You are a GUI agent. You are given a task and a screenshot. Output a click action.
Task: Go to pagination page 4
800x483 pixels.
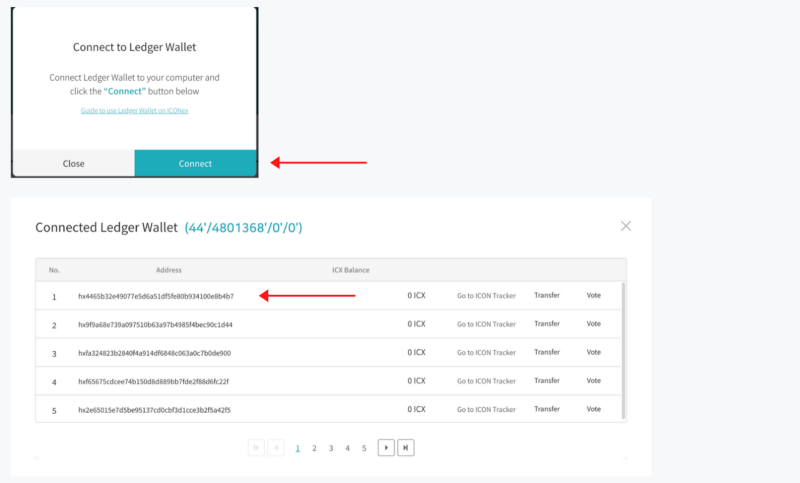pos(347,448)
